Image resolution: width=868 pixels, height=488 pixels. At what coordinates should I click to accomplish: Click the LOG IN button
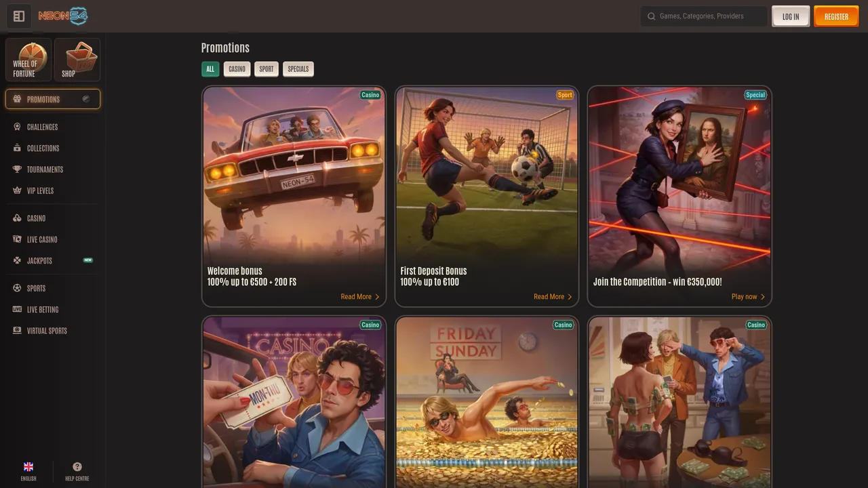[791, 16]
